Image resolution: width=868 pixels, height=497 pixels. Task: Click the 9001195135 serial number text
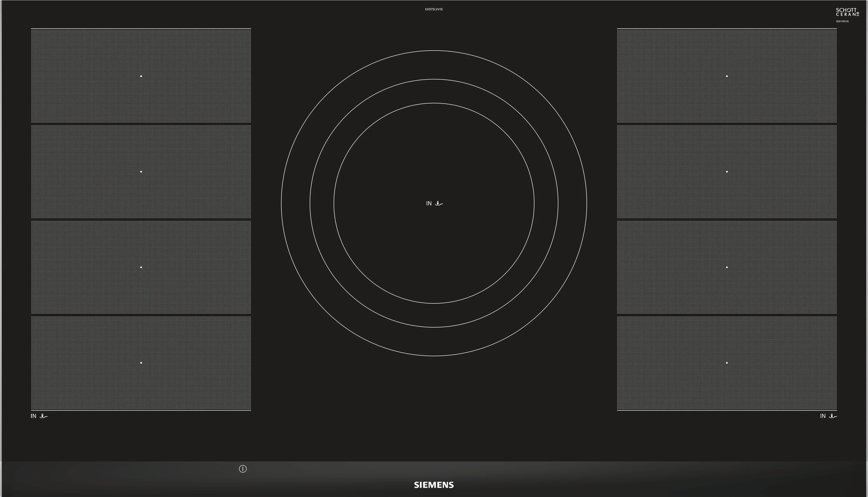pos(842,21)
